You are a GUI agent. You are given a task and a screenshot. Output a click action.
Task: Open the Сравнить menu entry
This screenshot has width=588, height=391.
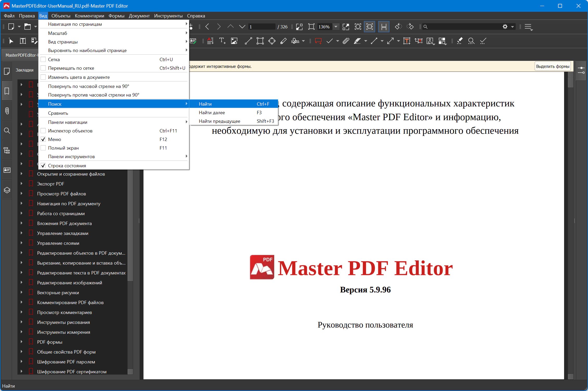point(58,113)
